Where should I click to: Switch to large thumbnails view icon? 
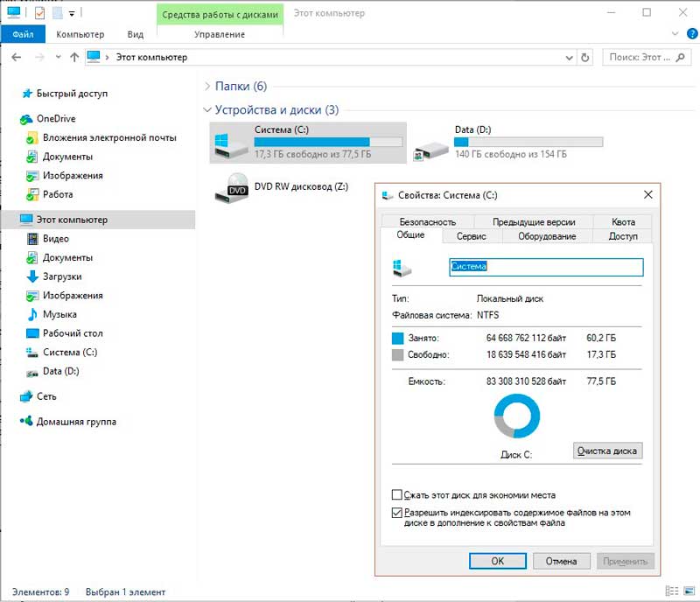[688, 592]
